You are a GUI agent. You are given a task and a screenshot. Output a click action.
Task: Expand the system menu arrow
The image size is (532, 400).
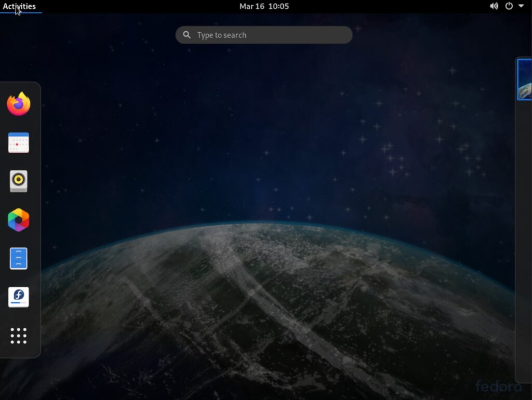(521, 6)
